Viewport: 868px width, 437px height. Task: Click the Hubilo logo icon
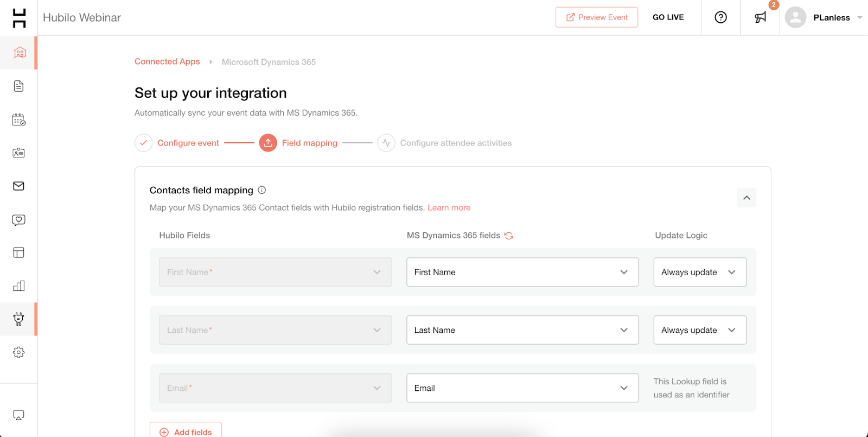(x=19, y=18)
